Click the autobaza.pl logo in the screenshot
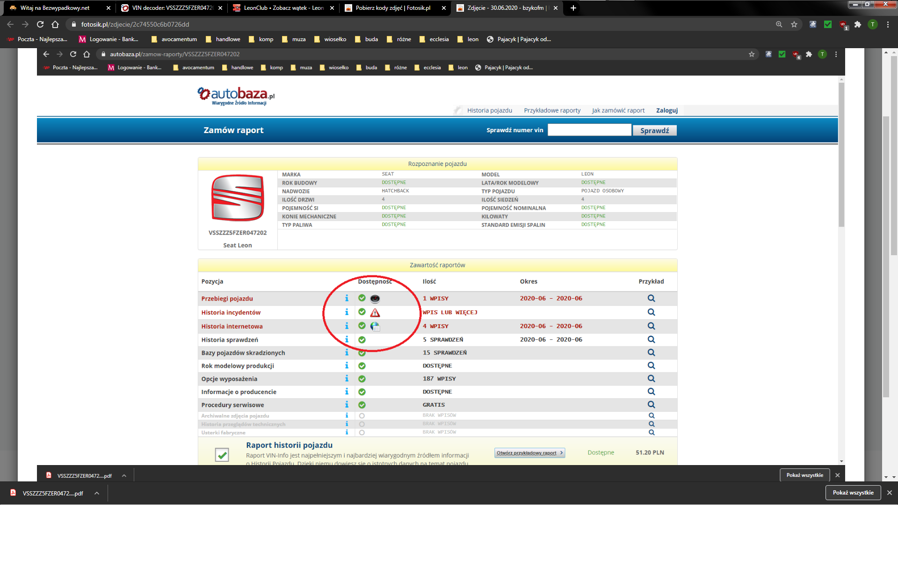 tap(236, 96)
